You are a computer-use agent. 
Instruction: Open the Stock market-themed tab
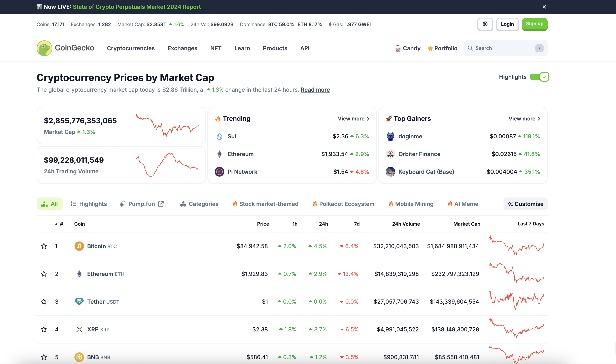point(265,204)
